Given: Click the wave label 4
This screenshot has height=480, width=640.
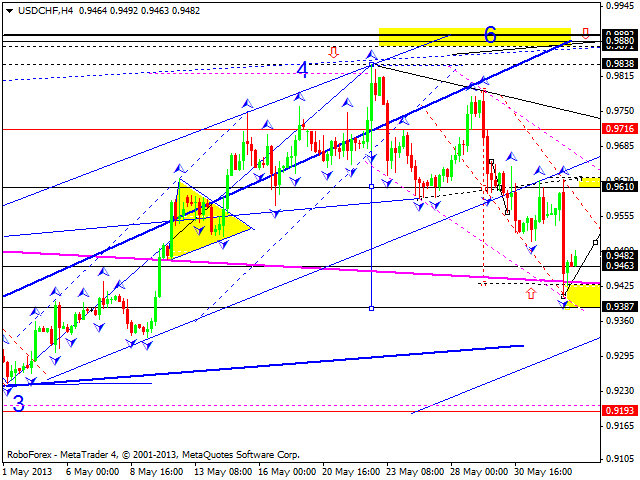Looking at the screenshot, I should click(300, 70).
